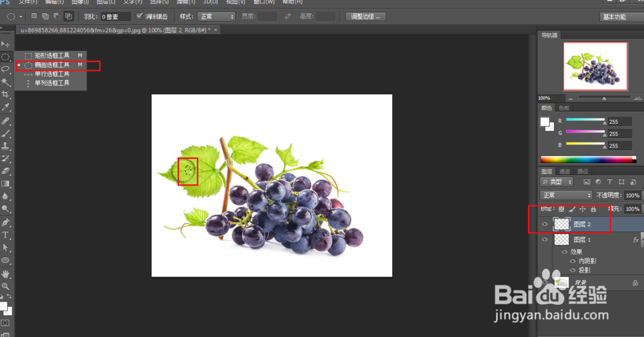Click the 羽化 input field

click(116, 17)
